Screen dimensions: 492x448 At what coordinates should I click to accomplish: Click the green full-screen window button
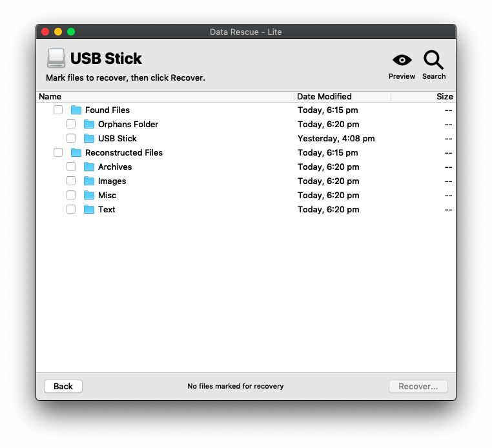click(71, 32)
